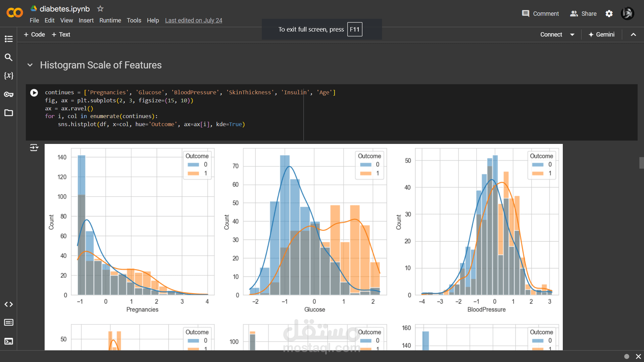Click the Histogram Scale of Features heading
Image resolution: width=644 pixels, height=362 pixels.
point(101,65)
